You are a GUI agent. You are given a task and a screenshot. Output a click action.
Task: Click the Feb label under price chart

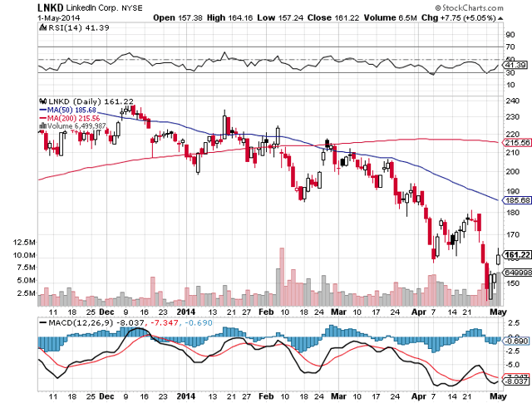pos(266,312)
